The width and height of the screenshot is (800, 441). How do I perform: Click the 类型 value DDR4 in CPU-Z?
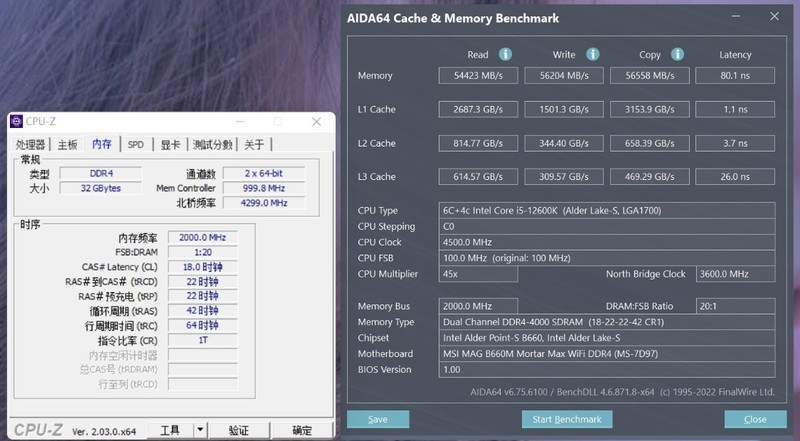click(x=101, y=174)
